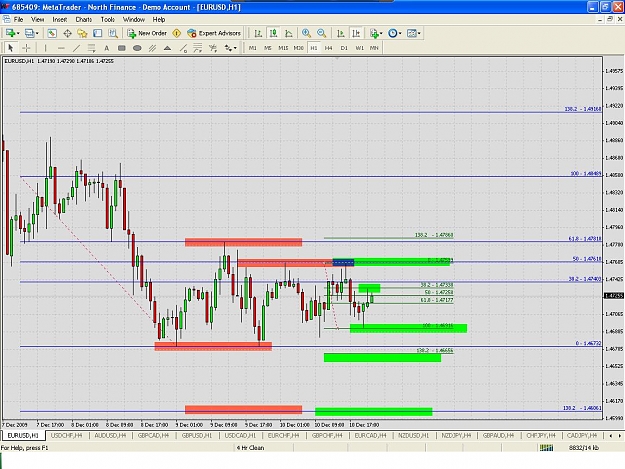The height and width of the screenshot is (469, 625).
Task: Expand the Periods dropdown arrow
Action: pos(400,33)
